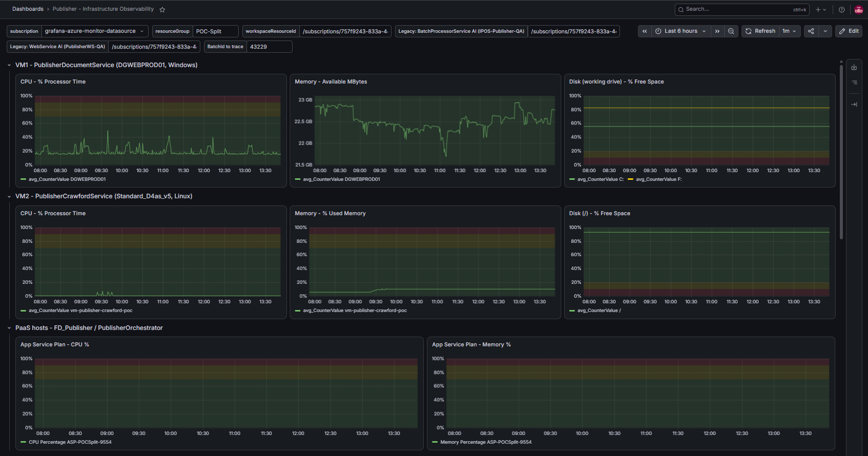Collapse the VM2 PublisherCrawfordService row
Image resolution: width=868 pixels, height=456 pixels.
coord(9,196)
